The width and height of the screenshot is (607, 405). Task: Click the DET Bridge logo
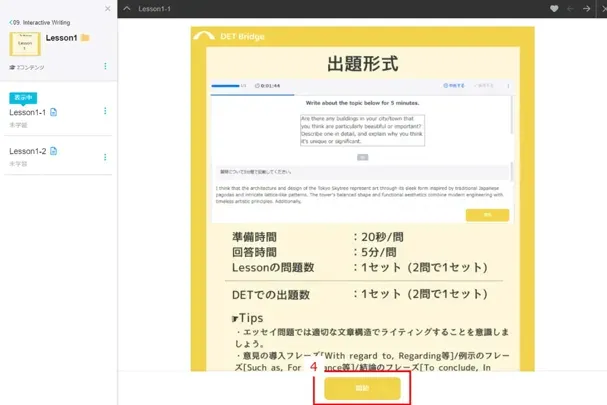point(229,36)
